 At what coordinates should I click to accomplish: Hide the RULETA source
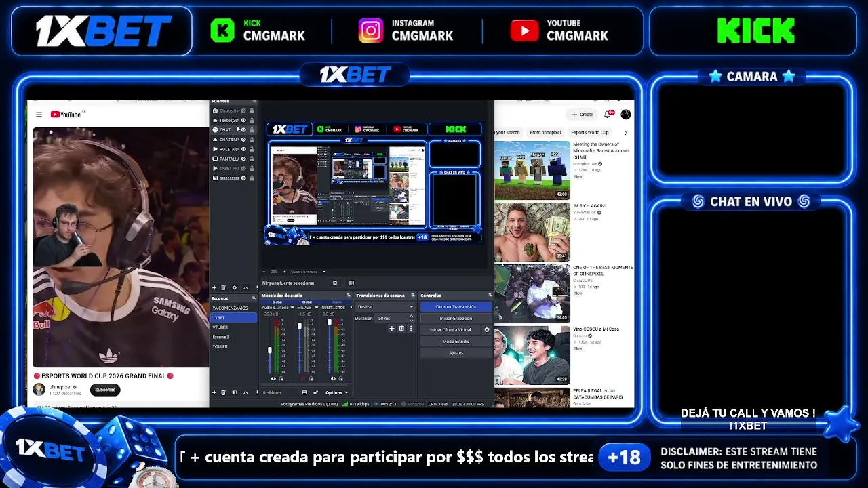[x=243, y=149]
